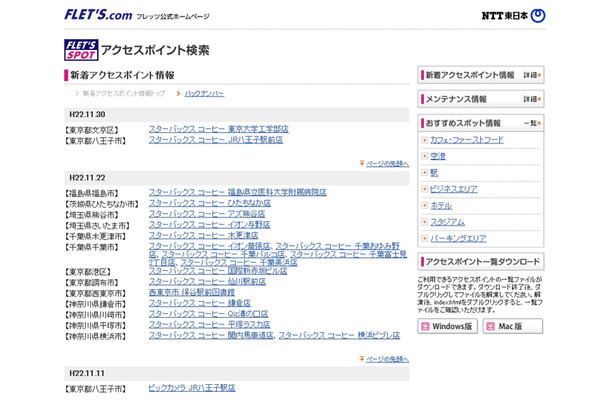The height and width of the screenshot is (400, 610).
Task: Open スタジアム category link
Action: point(447,222)
